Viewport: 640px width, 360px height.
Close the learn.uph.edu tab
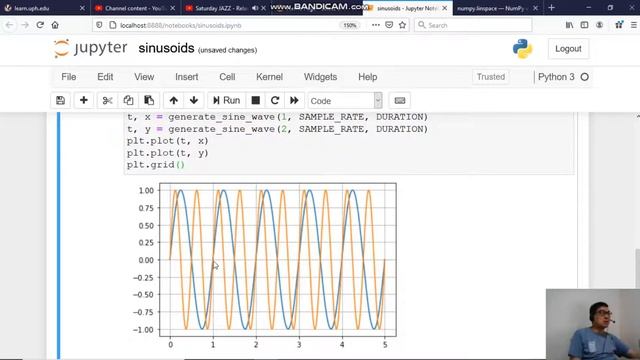coord(82,8)
